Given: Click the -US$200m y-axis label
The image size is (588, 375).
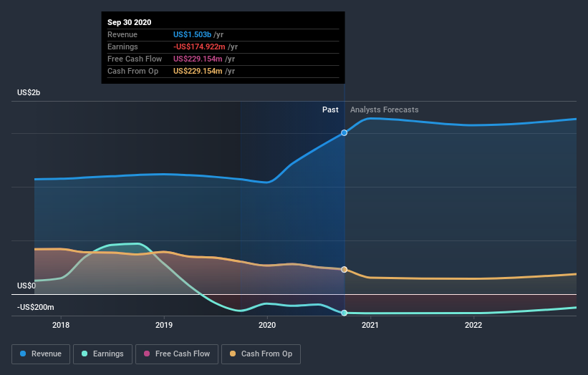Looking at the screenshot, I should 36,307.
